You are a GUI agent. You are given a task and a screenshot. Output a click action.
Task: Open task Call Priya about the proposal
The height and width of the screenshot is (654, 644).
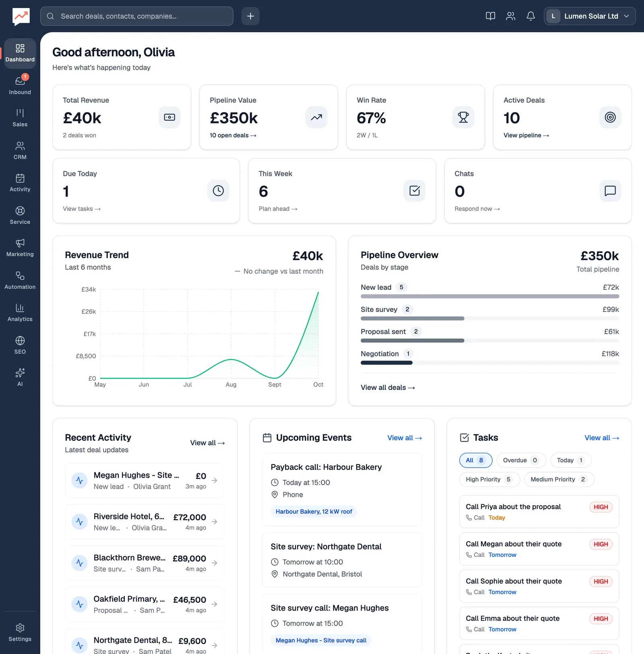pyautogui.click(x=539, y=512)
